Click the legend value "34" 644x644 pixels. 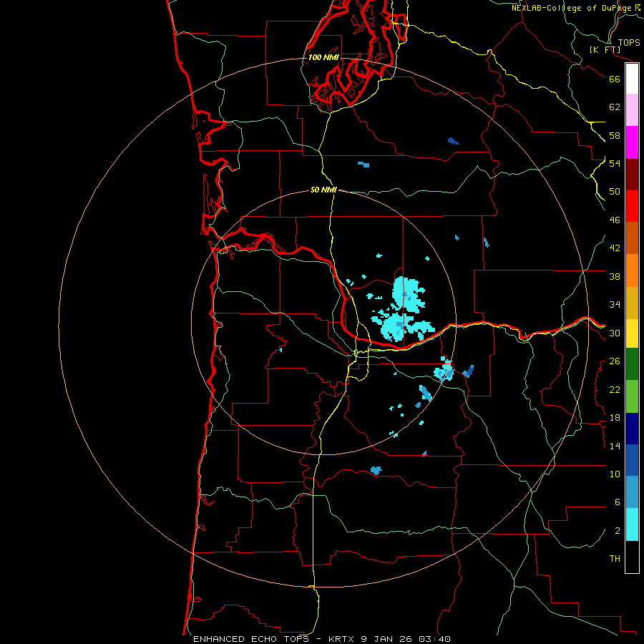click(615, 305)
